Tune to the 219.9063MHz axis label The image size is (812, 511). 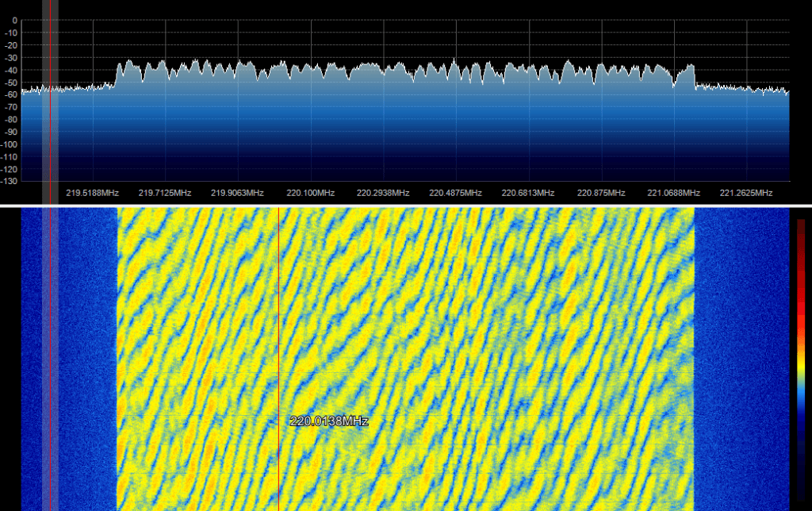click(238, 193)
